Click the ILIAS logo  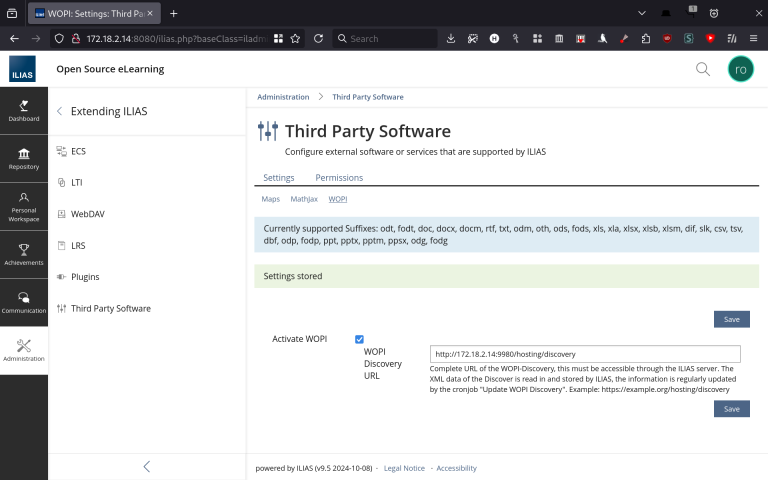(24, 69)
